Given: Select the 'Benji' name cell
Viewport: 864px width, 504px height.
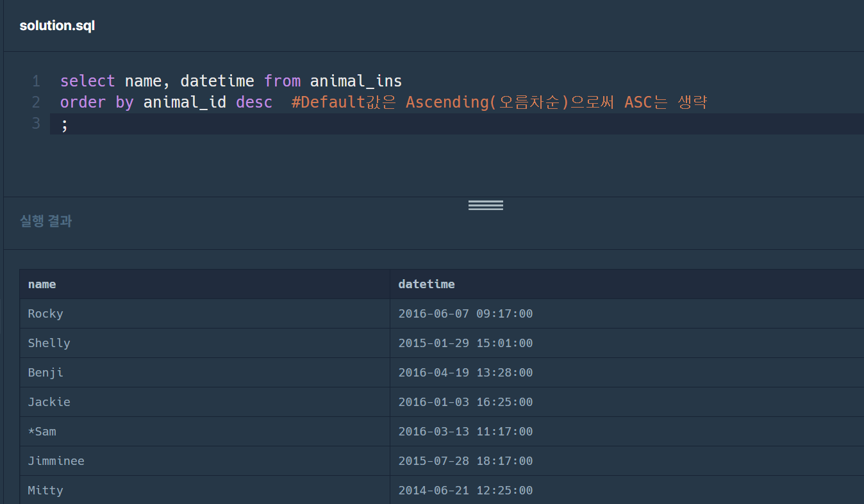Looking at the screenshot, I should [x=204, y=373].
